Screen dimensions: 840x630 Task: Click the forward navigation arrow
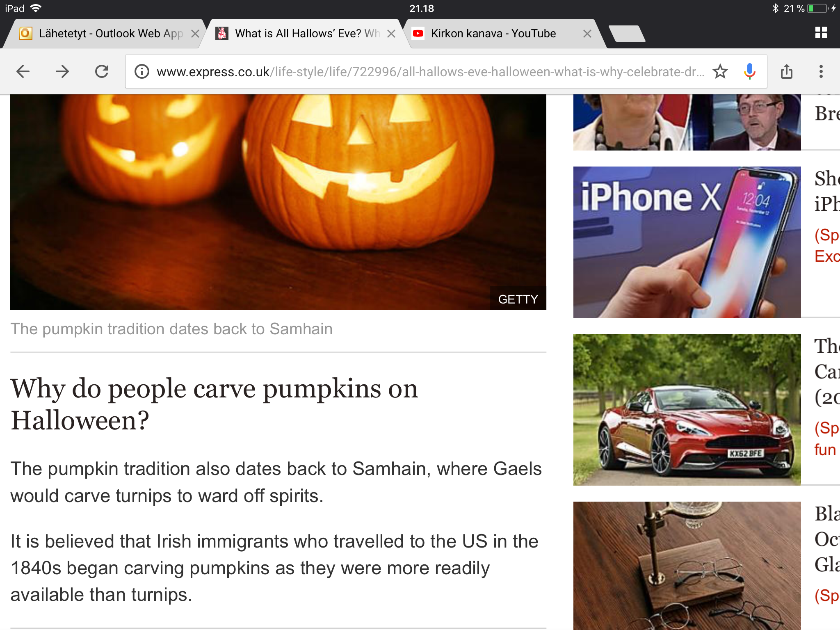tap(62, 72)
